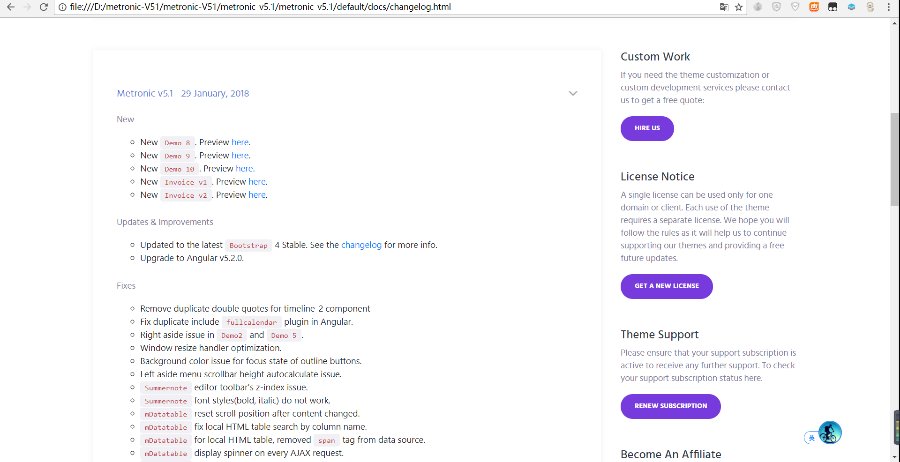This screenshot has width=900, height=462.
Task: Open the Demo 10 preview link
Action: [x=244, y=169]
